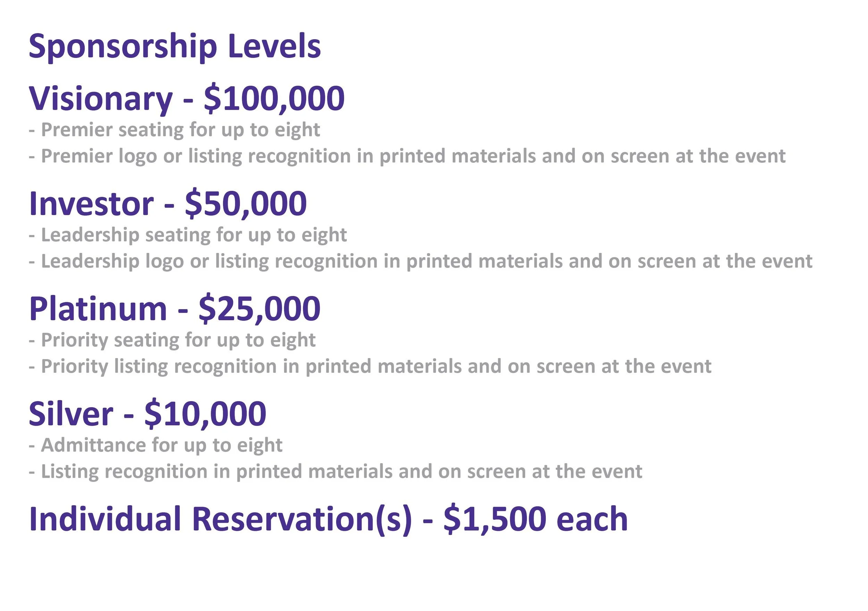868x611 pixels.
Task: Click the word Levels in the title
Action: point(275,46)
